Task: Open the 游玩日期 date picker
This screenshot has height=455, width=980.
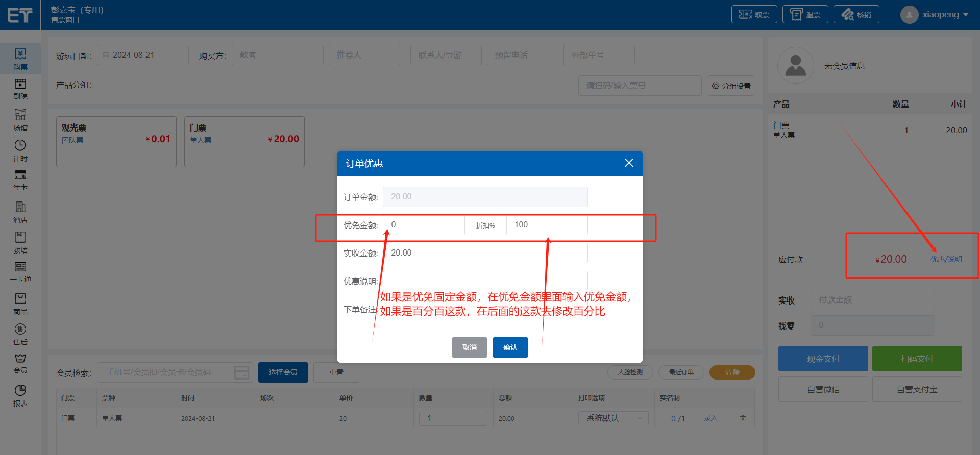Action: pos(143,55)
